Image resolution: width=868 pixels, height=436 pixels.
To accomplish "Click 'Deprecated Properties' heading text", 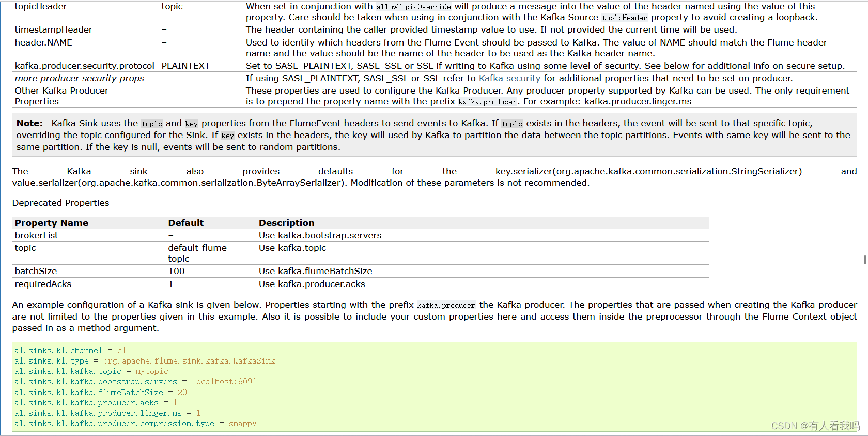I will click(60, 203).
